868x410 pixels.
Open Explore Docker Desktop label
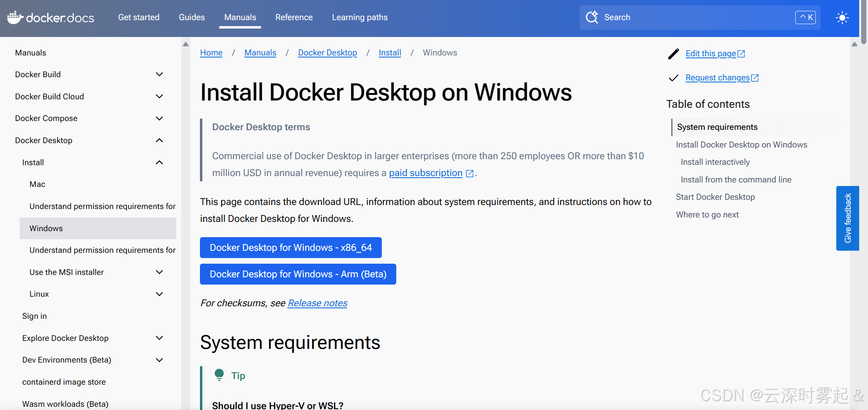[65, 338]
